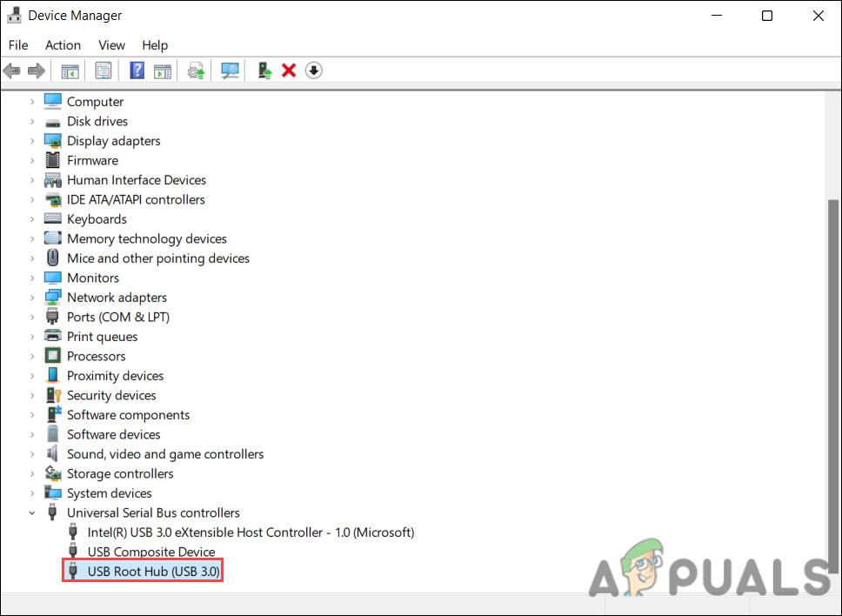
Task: Expand the Ports (COM & LPT) node
Action: pos(32,318)
